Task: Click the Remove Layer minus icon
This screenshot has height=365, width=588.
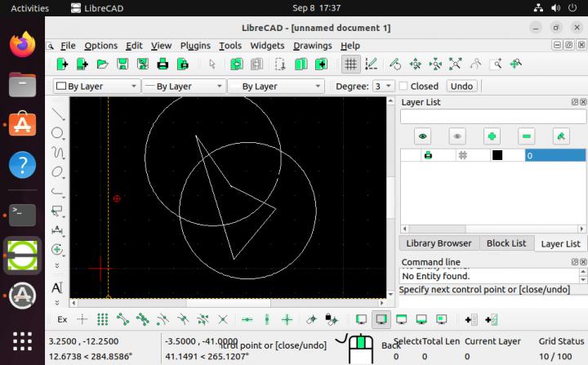Action: click(527, 136)
